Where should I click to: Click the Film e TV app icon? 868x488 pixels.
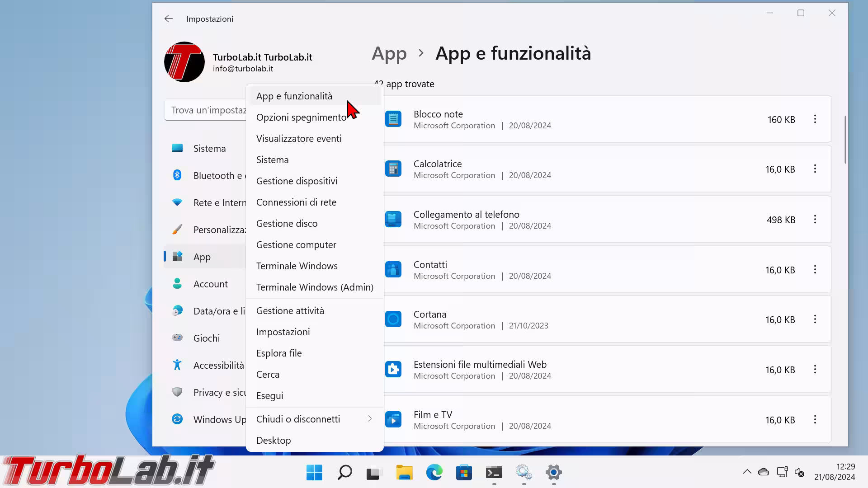[x=393, y=420]
